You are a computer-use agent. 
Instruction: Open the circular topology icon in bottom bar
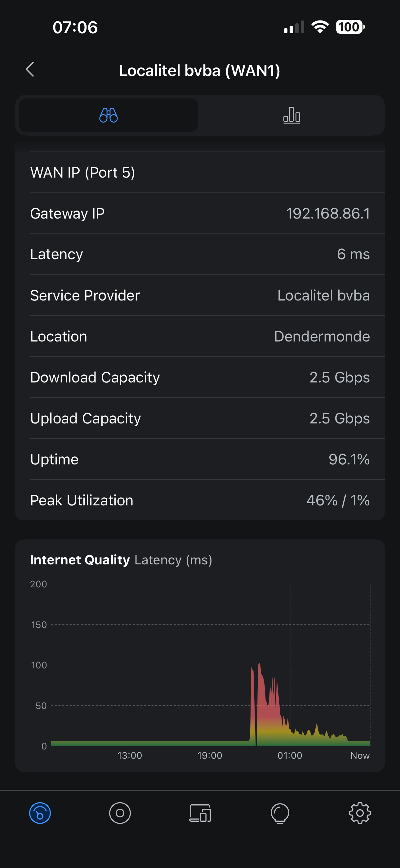pos(120,813)
